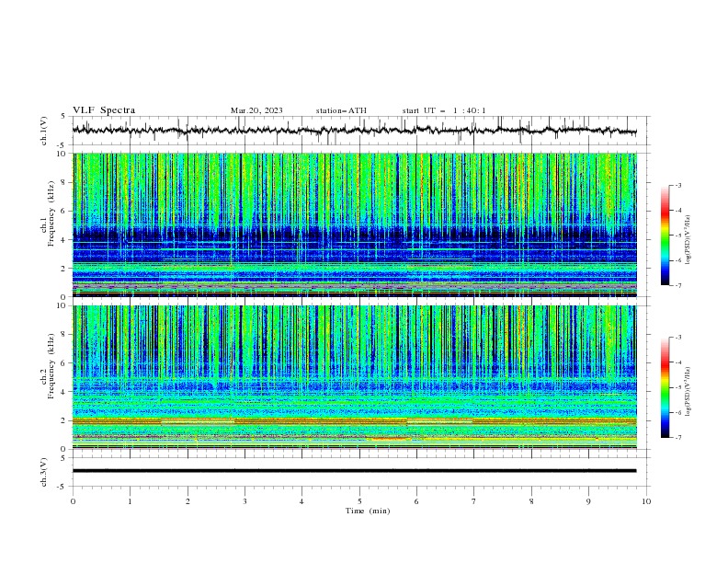Image resolution: width=728 pixels, height=563 pixels.
Task: Click the ch.2 'Frequency (kHz)' axis label
Action: pyautogui.click(x=51, y=366)
